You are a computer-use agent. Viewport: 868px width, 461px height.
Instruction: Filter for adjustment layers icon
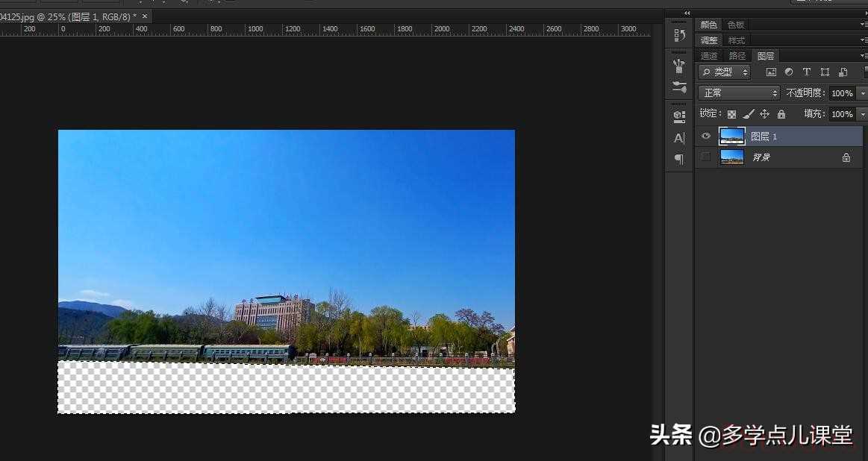pos(789,72)
